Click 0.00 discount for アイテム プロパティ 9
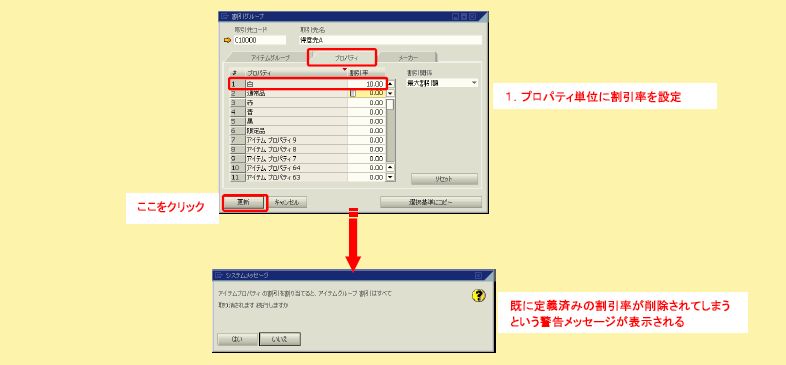 (366, 140)
